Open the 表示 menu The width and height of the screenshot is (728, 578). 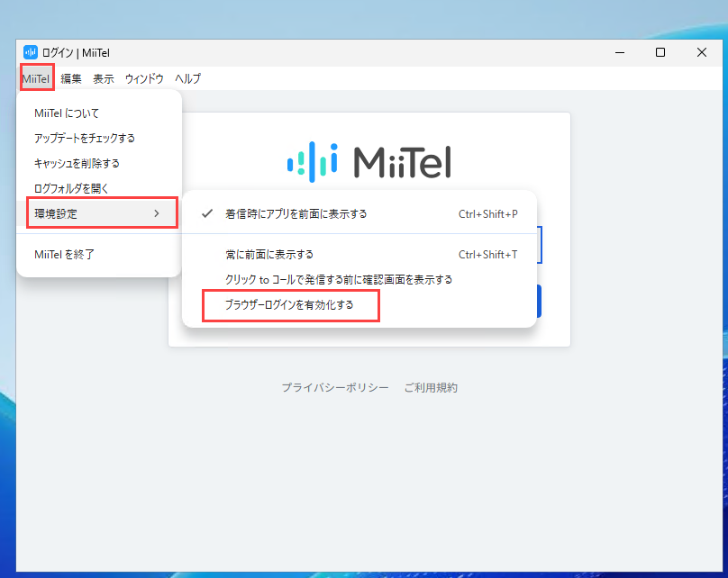[104, 79]
